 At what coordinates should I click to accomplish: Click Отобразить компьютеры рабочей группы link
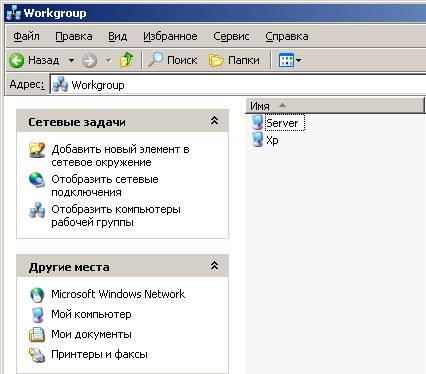click(116, 216)
